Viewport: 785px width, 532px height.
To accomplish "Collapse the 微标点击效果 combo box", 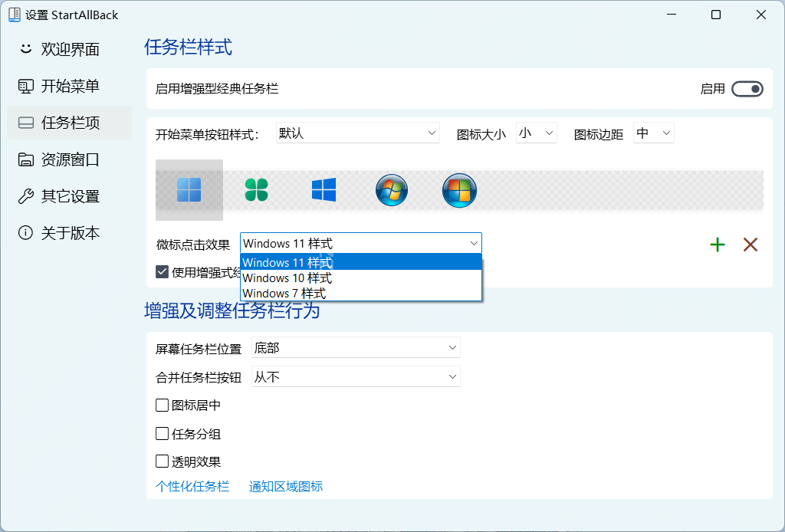I will coord(361,243).
